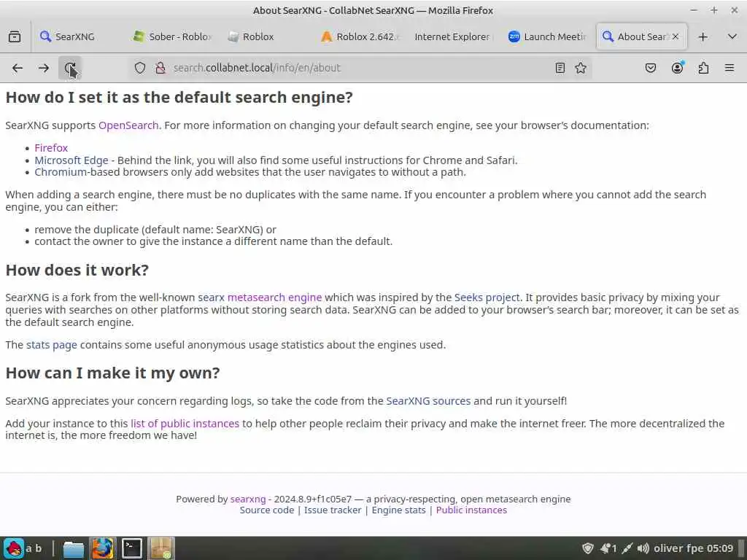Click the clock showing 05:09

[720, 548]
